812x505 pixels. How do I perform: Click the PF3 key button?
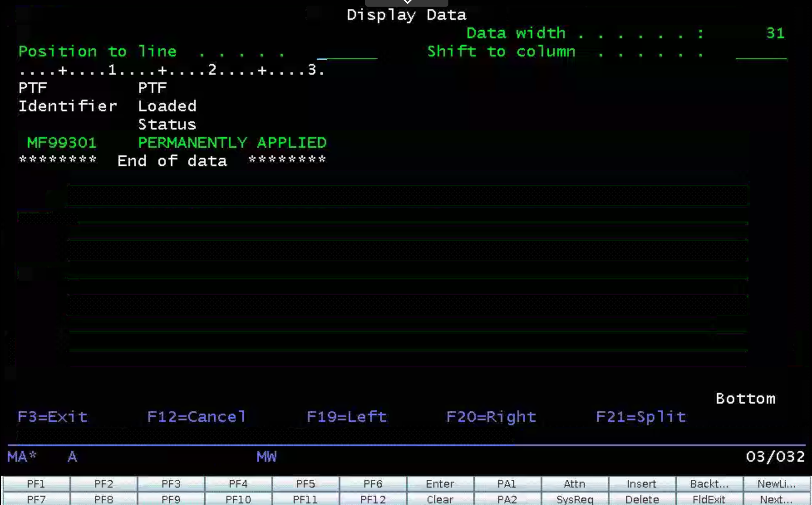click(x=171, y=484)
